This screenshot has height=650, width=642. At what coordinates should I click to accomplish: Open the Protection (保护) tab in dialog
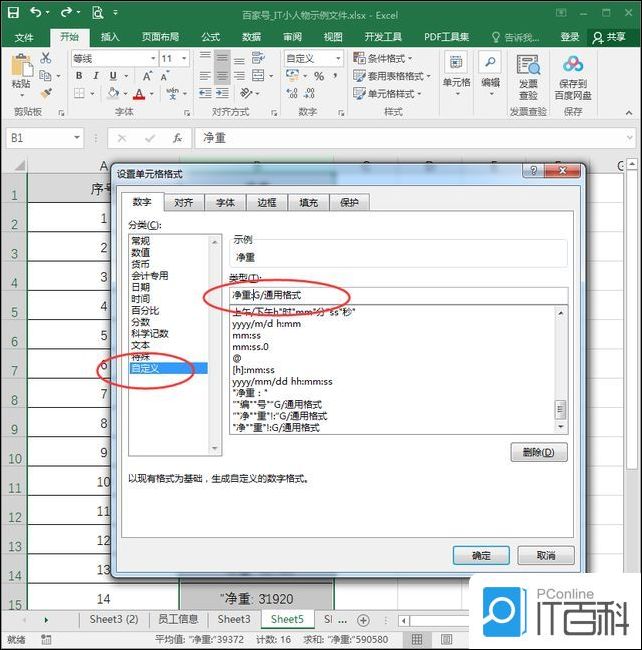pyautogui.click(x=349, y=202)
